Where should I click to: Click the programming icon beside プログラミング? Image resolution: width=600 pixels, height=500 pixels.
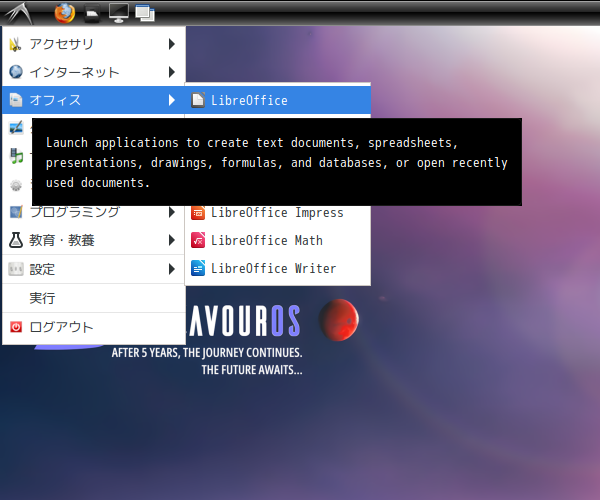pyautogui.click(x=16, y=212)
